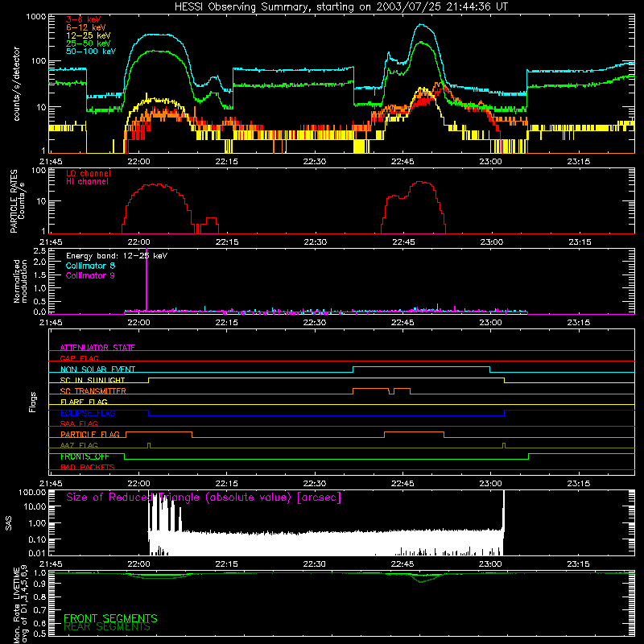Image resolution: width=644 pixels, height=644 pixels.
Task: Click the FRONTS OFF flag label
Action: 85,456
